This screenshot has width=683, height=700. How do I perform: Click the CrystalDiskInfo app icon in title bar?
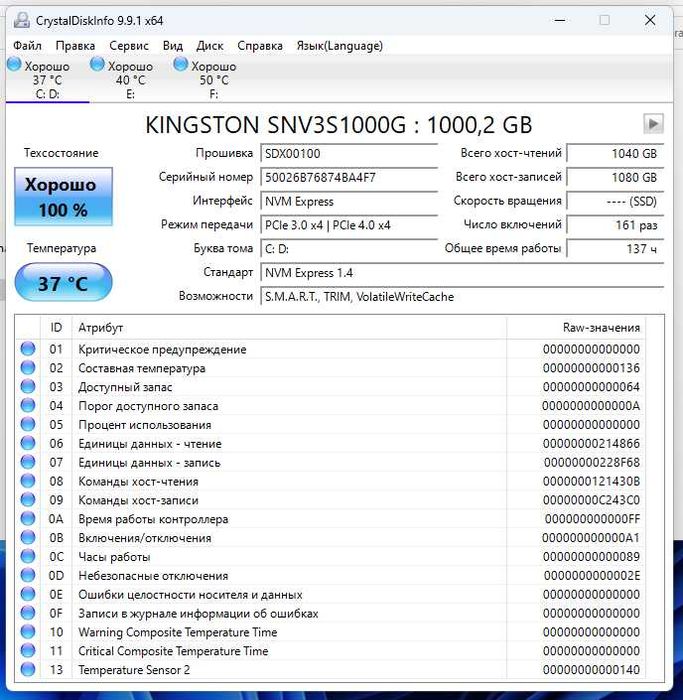click(21, 21)
